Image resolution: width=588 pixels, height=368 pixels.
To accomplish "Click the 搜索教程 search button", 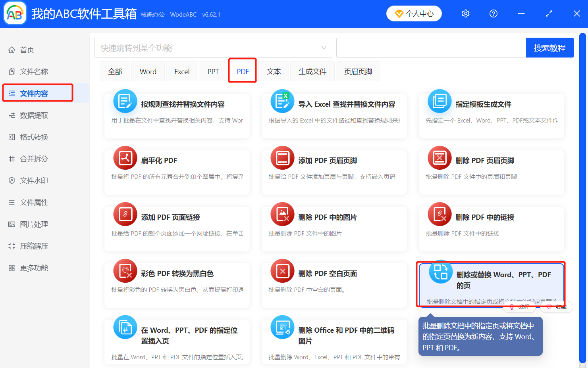I will (x=550, y=47).
